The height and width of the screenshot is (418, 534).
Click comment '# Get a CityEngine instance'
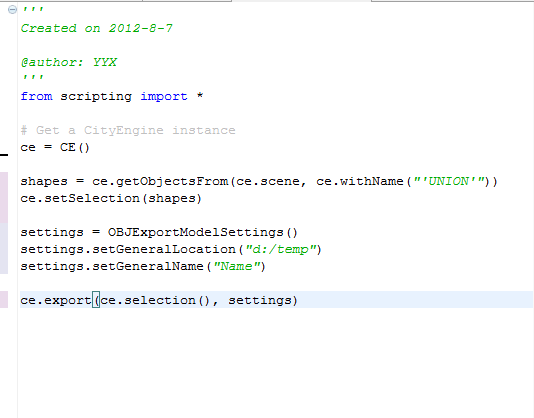point(128,130)
